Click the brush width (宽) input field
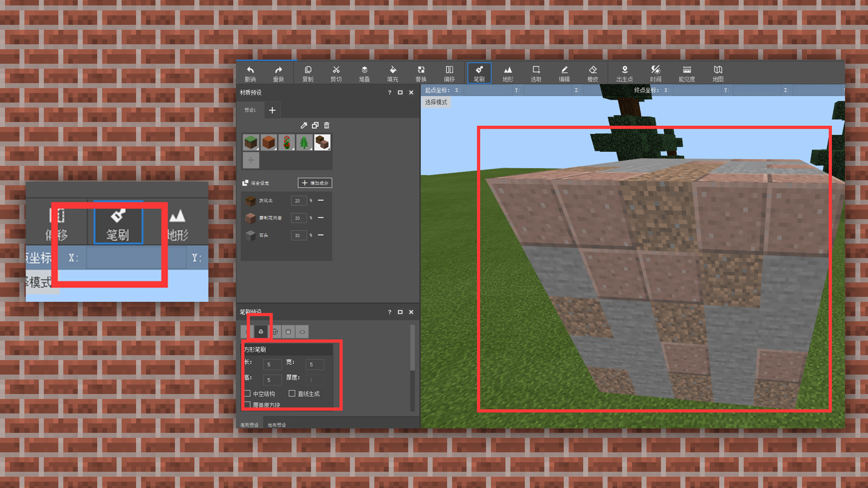Viewport: 868px width, 488px height. point(315,364)
